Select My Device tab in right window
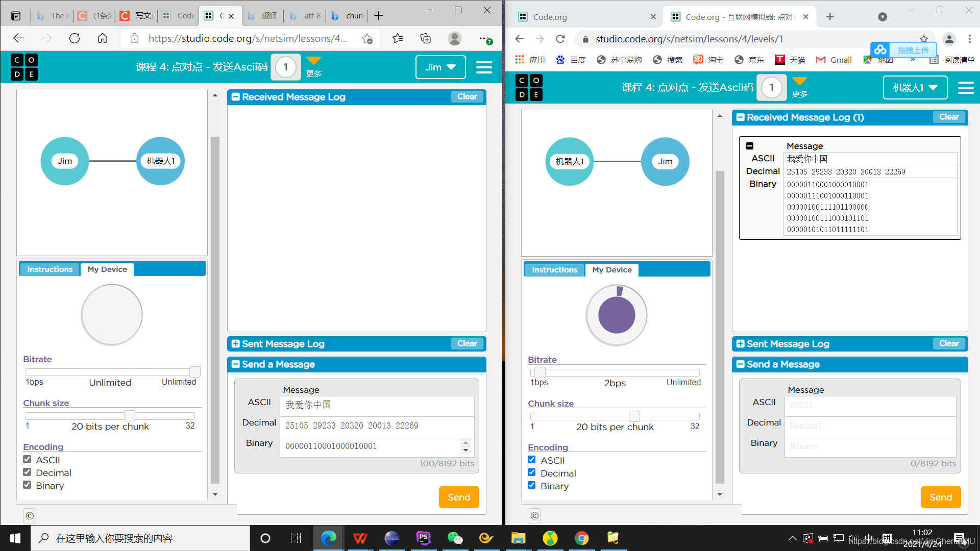The height and width of the screenshot is (551, 980). click(x=611, y=270)
